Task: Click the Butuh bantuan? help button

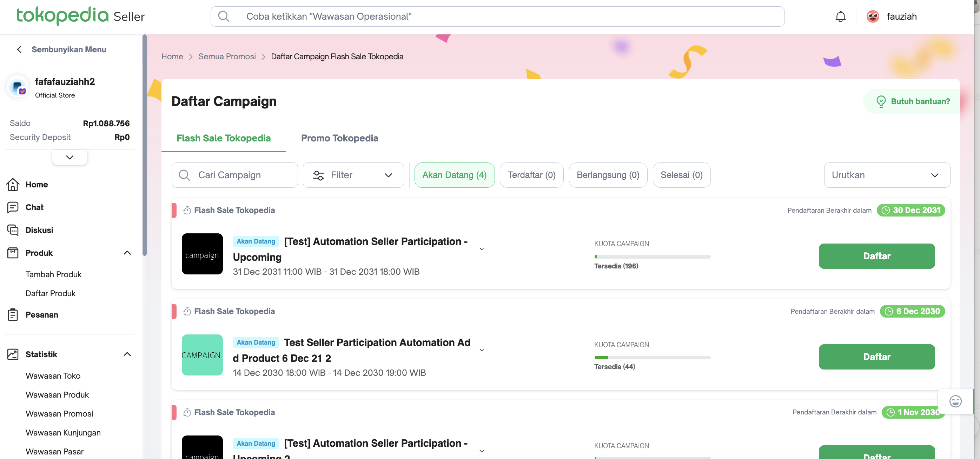Action: pos(913,101)
